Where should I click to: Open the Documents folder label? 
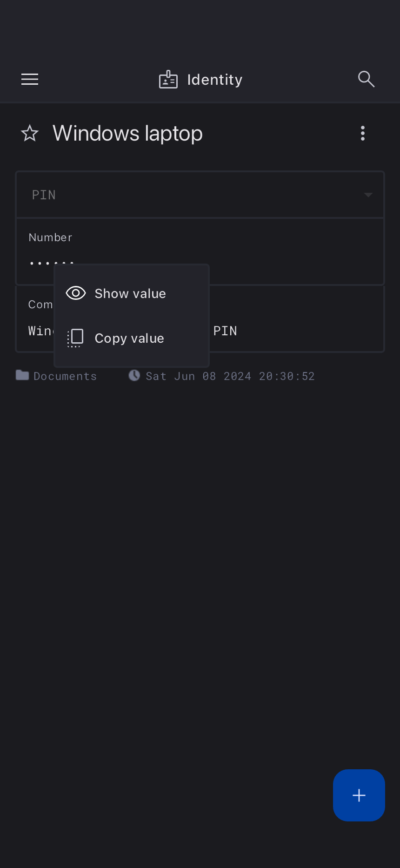tap(65, 376)
